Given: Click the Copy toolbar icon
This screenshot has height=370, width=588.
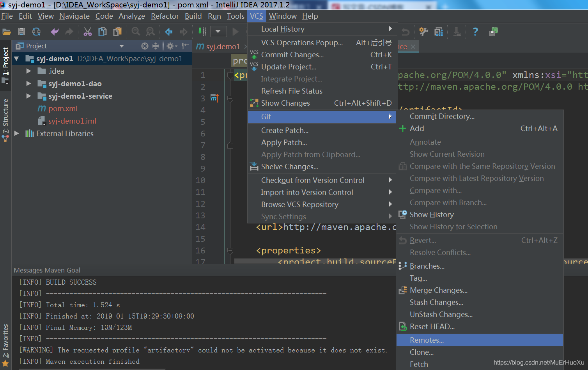Looking at the screenshot, I should pyautogui.click(x=103, y=32).
